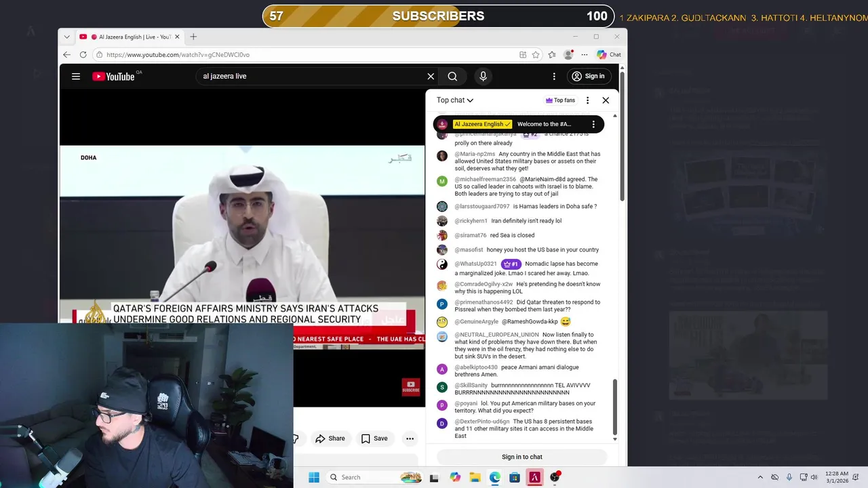
Task: Open the browser favorites list icon
Action: pyautogui.click(x=552, y=55)
